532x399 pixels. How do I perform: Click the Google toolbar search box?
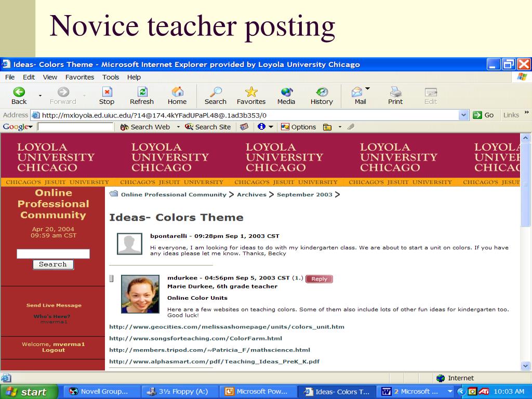(x=75, y=127)
